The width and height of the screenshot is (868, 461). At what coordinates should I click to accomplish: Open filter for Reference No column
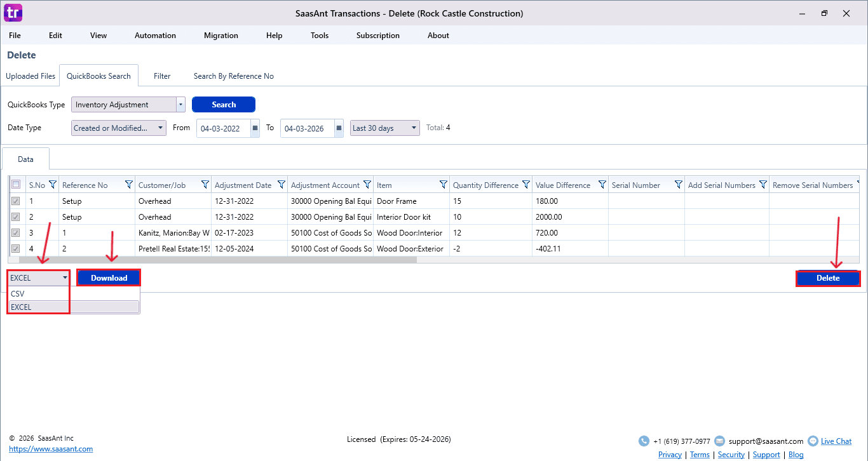click(129, 185)
